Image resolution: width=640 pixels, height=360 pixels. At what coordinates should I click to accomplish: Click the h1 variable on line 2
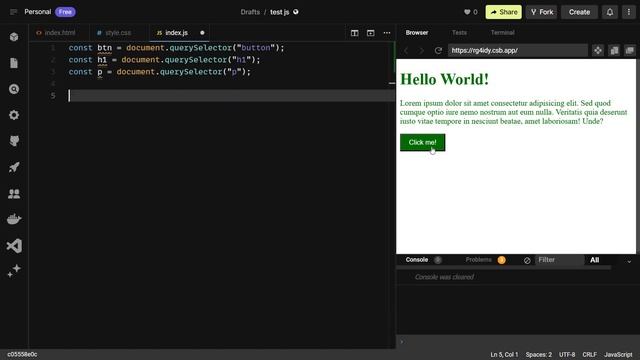pos(102,60)
